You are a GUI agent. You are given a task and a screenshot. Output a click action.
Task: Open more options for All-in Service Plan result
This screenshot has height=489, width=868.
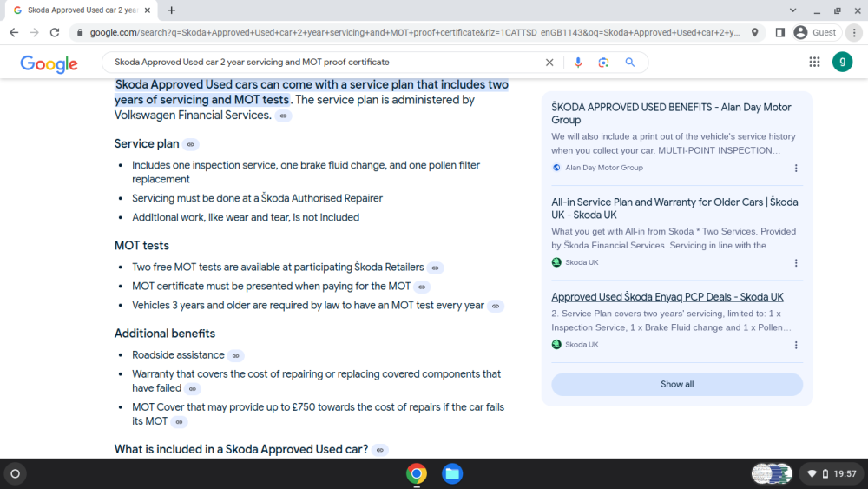(796, 263)
